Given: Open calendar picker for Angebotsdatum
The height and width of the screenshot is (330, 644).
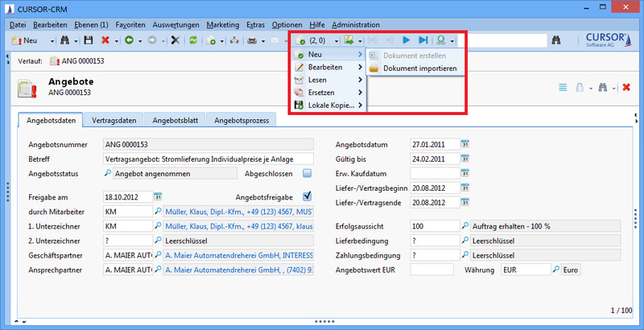Looking at the screenshot, I should [465, 144].
